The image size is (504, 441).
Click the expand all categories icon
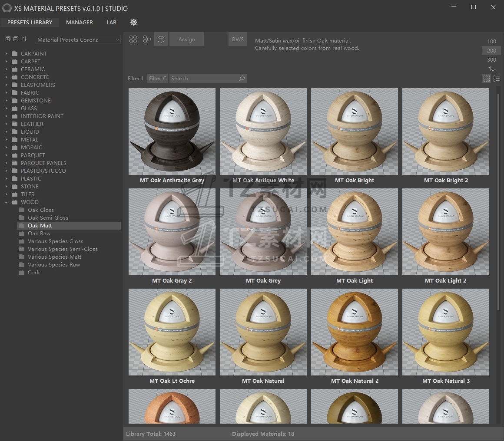pyautogui.click(x=8, y=39)
